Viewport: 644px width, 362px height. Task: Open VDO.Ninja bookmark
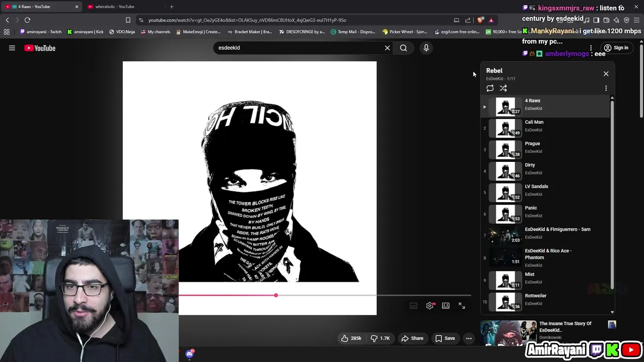(x=122, y=32)
